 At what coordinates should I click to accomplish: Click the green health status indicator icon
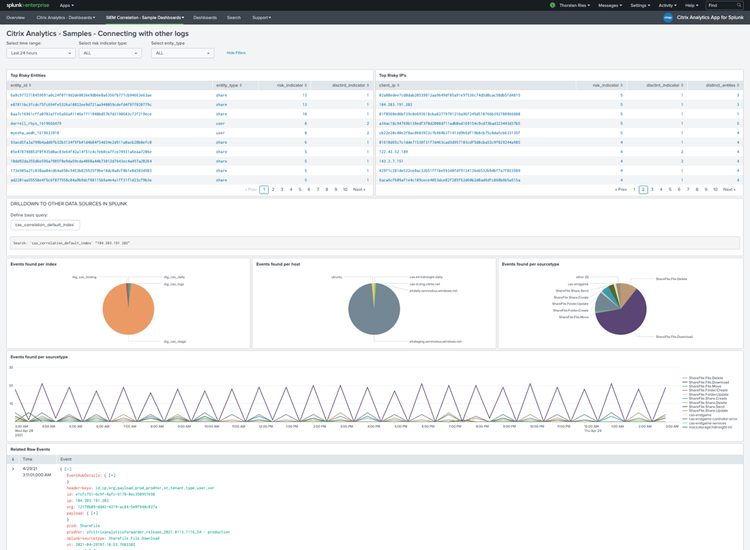(552, 5)
